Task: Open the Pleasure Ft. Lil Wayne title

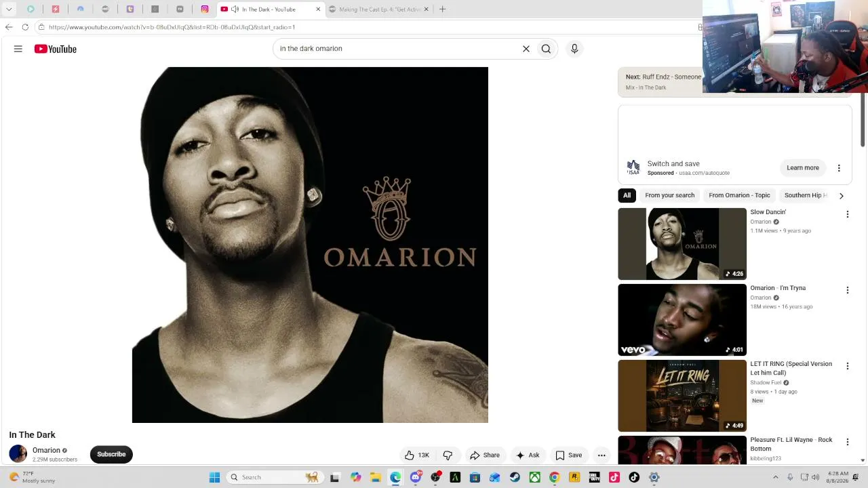Action: click(x=791, y=444)
